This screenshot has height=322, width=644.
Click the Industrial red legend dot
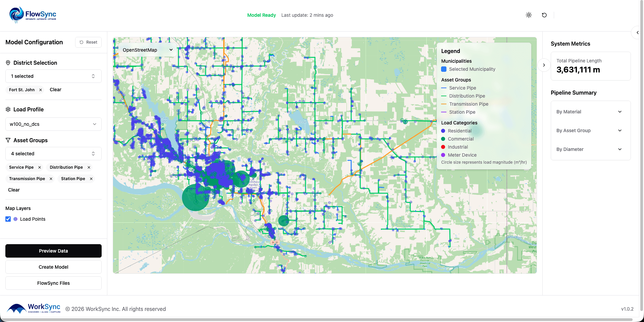tap(443, 147)
